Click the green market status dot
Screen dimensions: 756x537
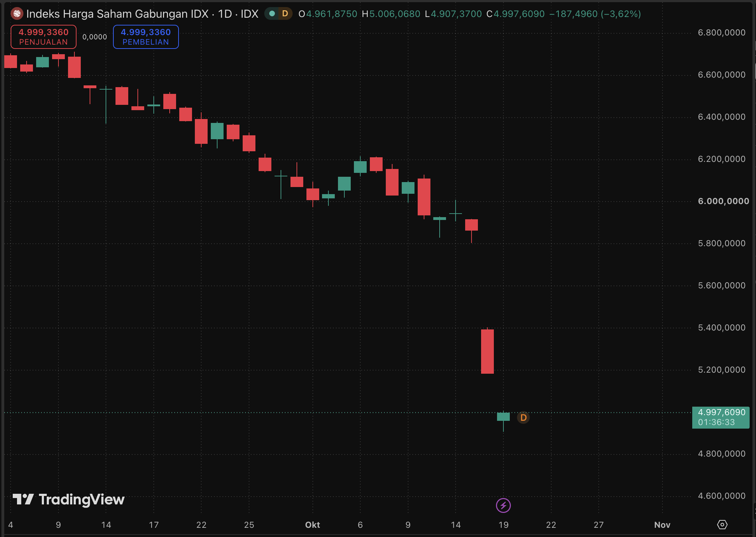(272, 14)
